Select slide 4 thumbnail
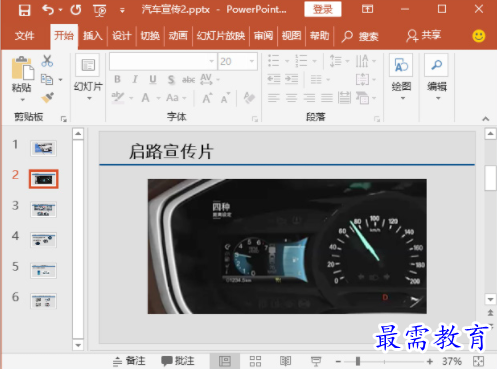 point(43,240)
